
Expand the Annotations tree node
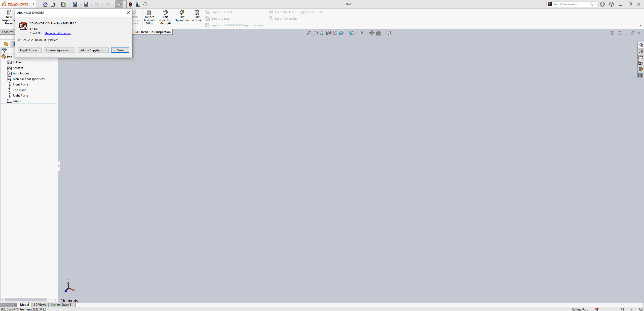3,73
